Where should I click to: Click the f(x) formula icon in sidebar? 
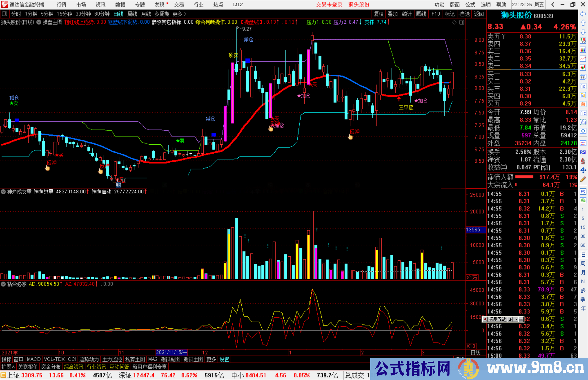coord(583,122)
